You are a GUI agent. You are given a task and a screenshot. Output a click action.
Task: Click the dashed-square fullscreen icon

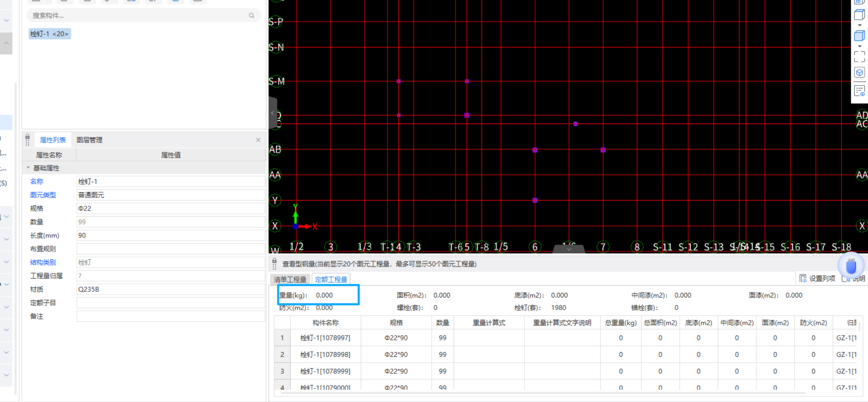[859, 56]
